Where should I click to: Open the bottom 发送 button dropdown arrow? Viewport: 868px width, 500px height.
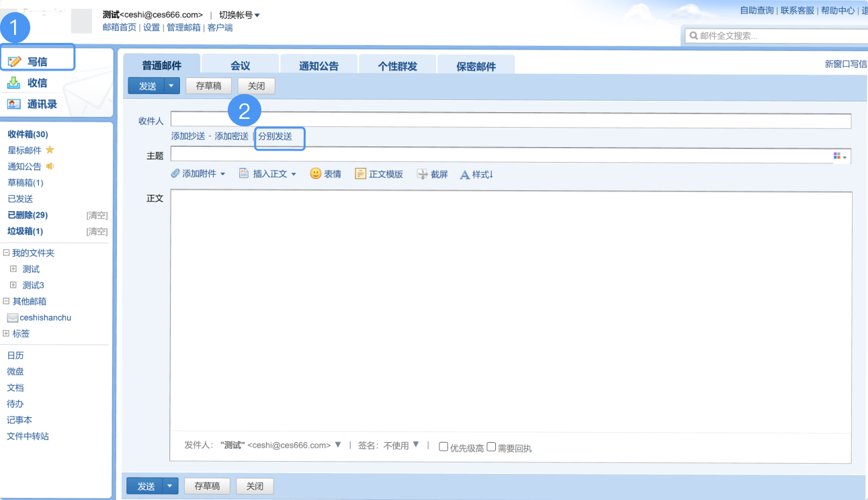(x=171, y=487)
